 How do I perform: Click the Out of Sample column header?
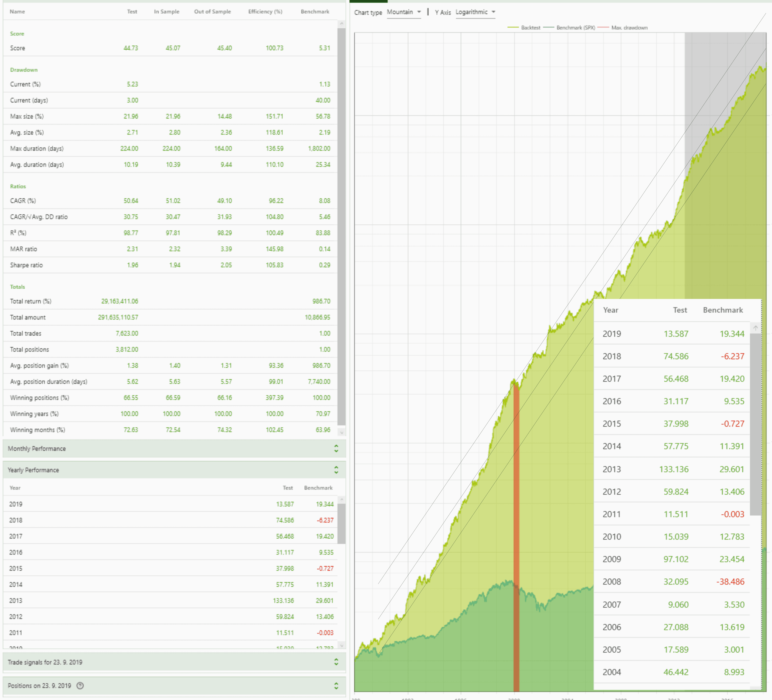(x=213, y=12)
